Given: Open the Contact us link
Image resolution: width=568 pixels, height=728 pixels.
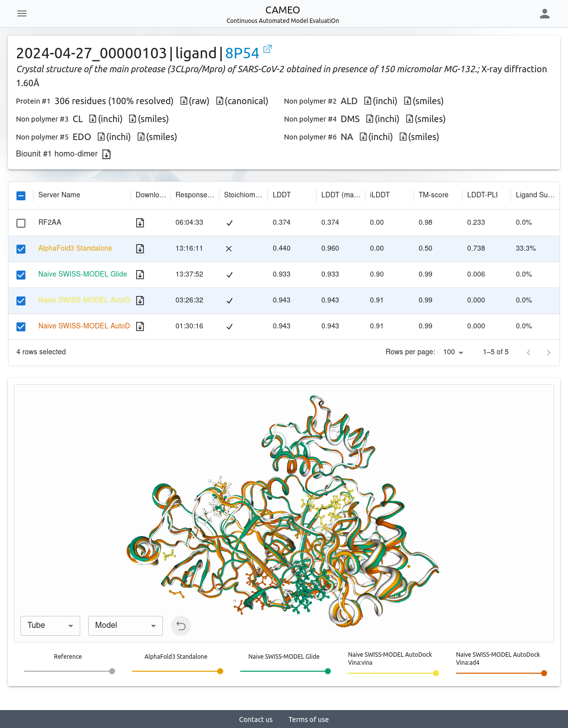Looking at the screenshot, I should coord(256,720).
